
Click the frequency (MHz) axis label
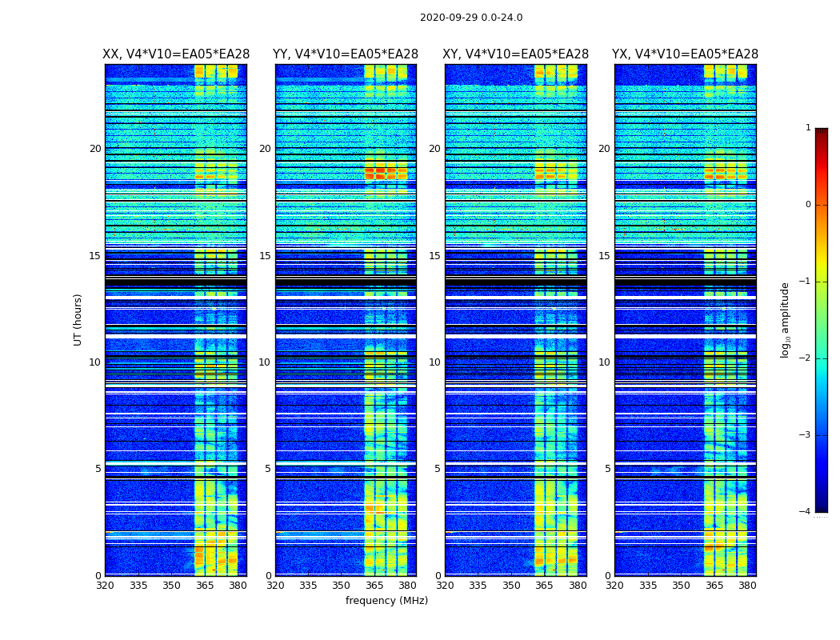386,600
